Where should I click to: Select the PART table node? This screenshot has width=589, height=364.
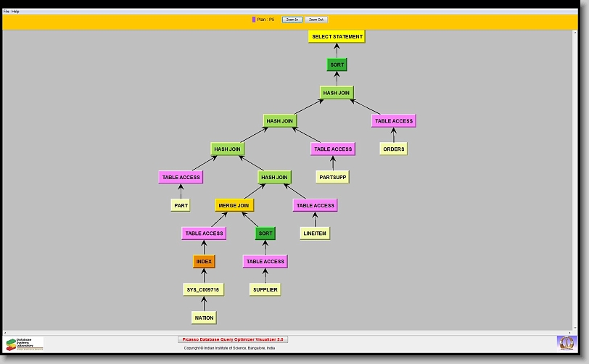coord(181,205)
